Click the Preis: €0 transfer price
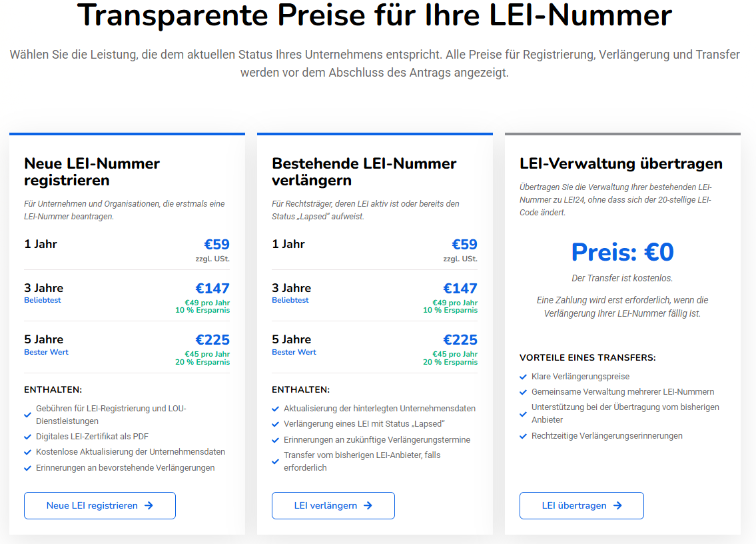The width and height of the screenshot is (756, 544). click(622, 252)
